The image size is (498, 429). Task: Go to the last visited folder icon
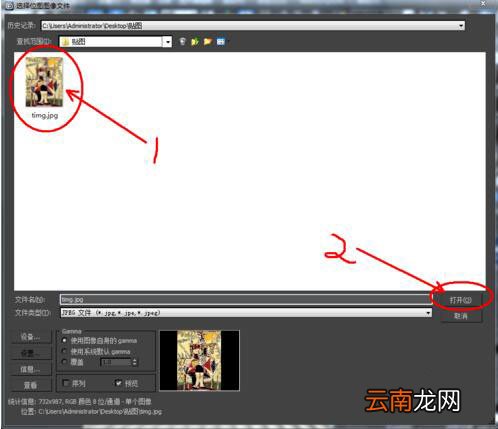click(182, 41)
